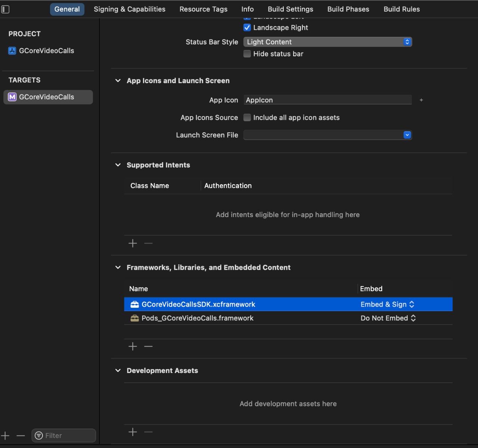The width and height of the screenshot is (478, 448).
Task: Add a new target with sidebar plus
Action: [x=5, y=435]
